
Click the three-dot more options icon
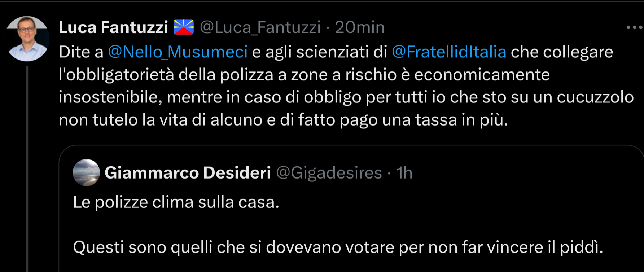coord(634,27)
